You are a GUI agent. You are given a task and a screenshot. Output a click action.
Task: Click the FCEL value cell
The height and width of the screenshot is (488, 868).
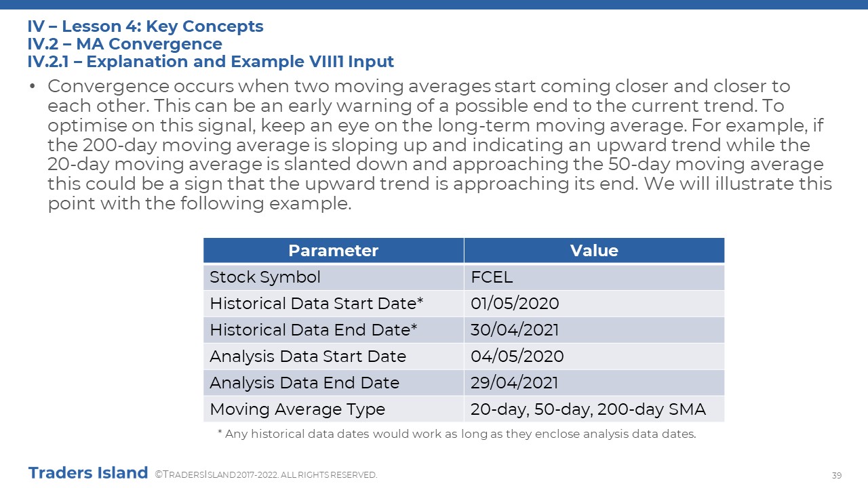pyautogui.click(x=594, y=277)
